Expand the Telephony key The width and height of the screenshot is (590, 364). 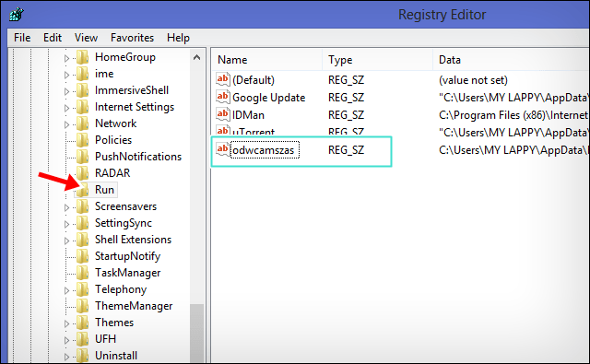click(x=66, y=290)
